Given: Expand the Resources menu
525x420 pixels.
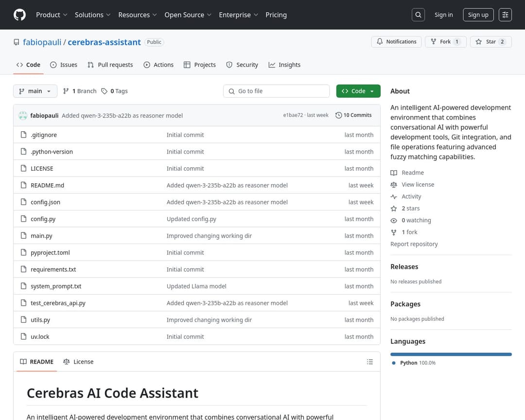Looking at the screenshot, I should pos(137,15).
